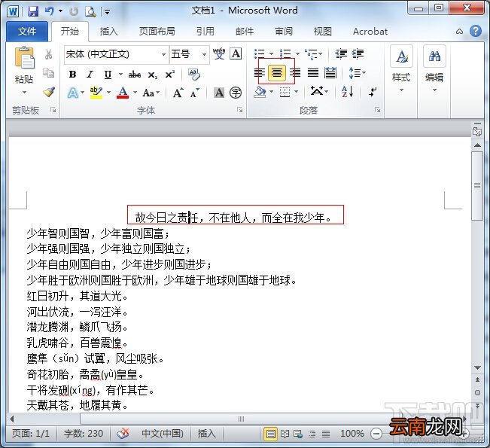Click zoom out minus button
The image size is (490, 448).
[376, 434]
